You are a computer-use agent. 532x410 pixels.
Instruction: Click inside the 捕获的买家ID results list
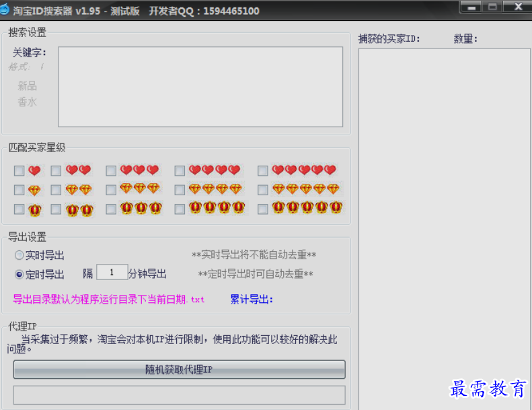444,229
